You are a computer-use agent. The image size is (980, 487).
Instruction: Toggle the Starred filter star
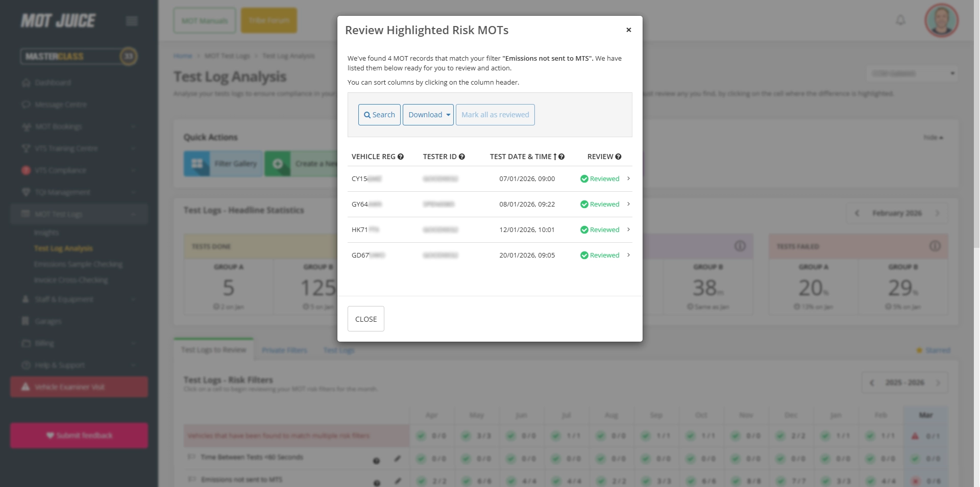pos(919,350)
